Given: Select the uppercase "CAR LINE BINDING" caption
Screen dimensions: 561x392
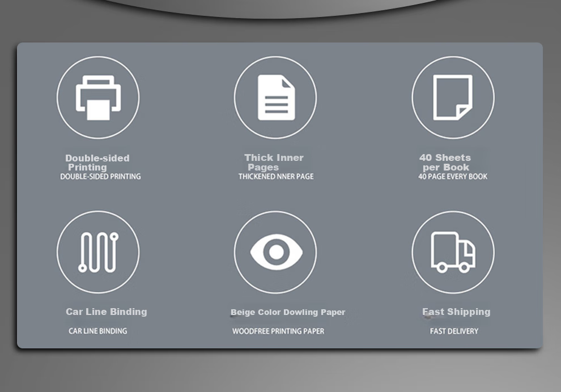Looking at the screenshot, I should (97, 331).
